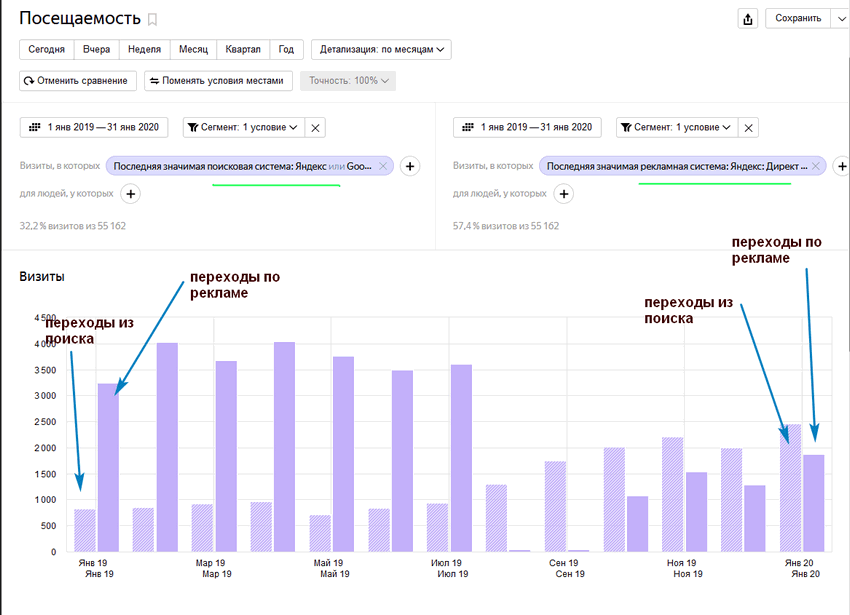Delete the advertising system condition chip
850x615 pixels.
click(815, 166)
